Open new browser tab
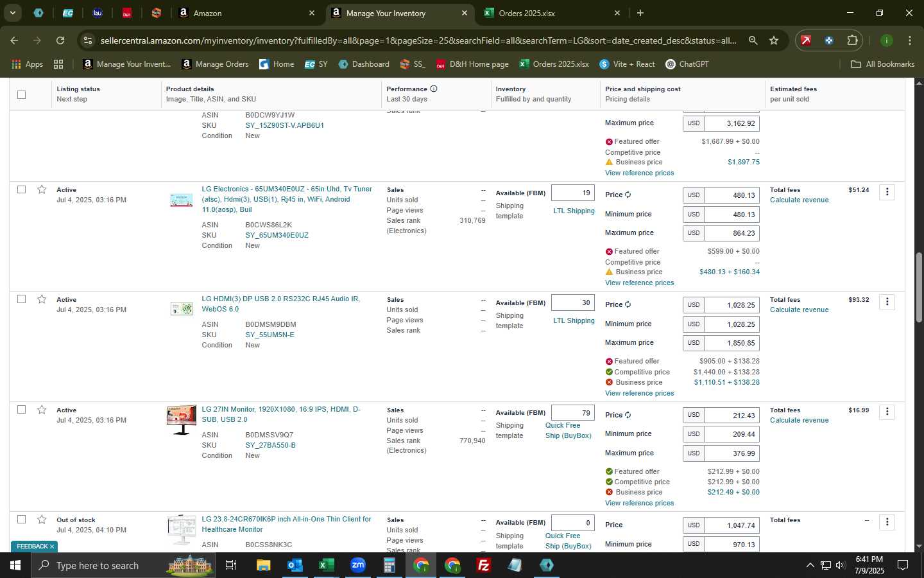 pyautogui.click(x=640, y=13)
